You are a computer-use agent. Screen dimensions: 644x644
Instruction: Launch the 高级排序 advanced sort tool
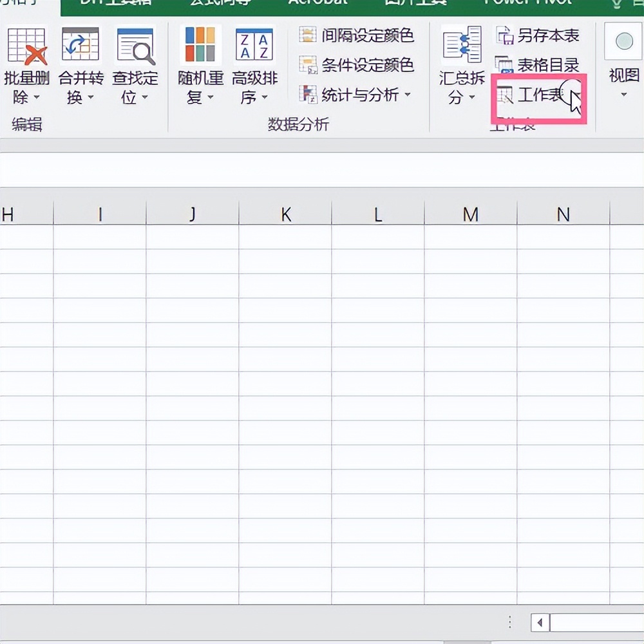click(253, 61)
